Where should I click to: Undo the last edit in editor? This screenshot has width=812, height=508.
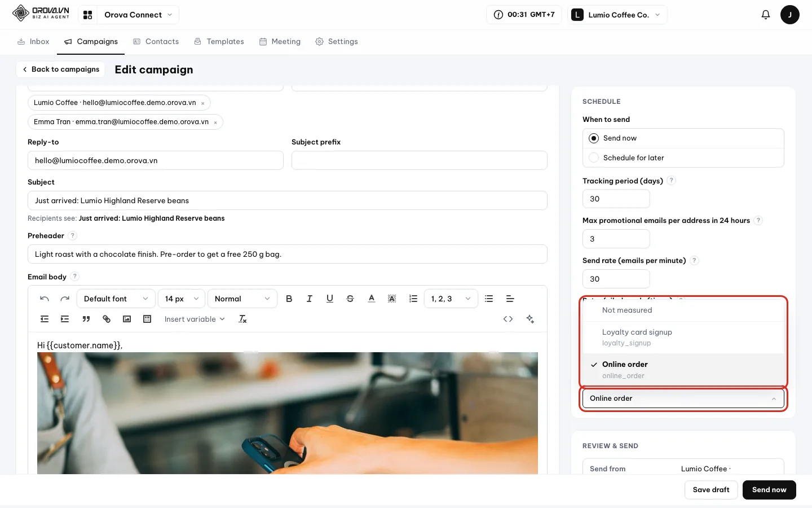click(x=45, y=299)
